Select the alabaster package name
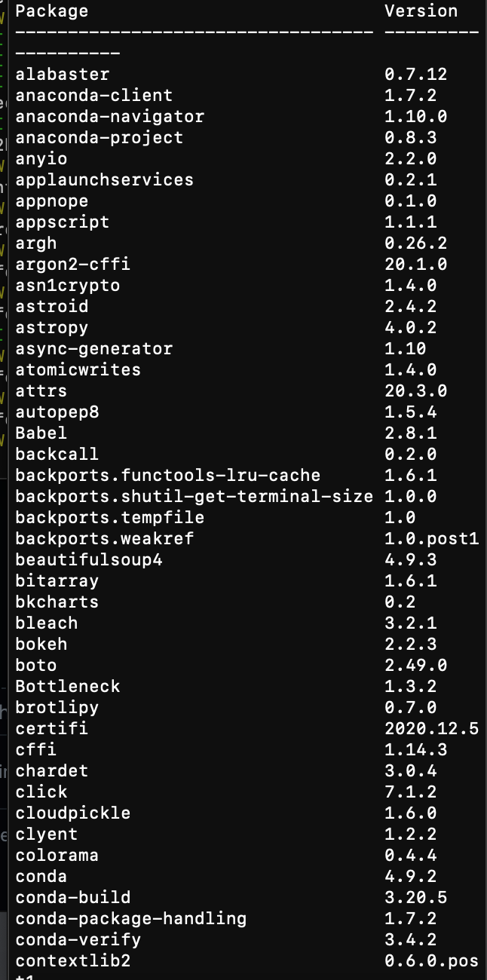 62,75
